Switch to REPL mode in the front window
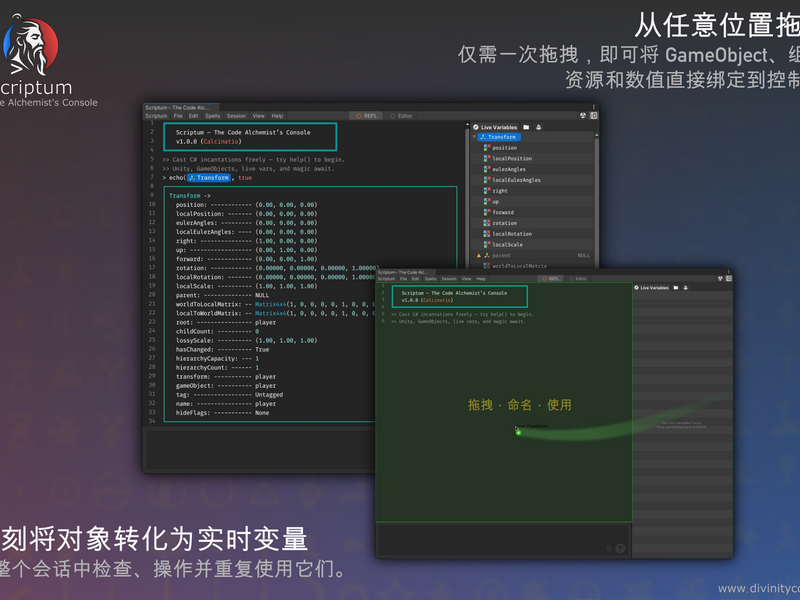 [x=551, y=279]
